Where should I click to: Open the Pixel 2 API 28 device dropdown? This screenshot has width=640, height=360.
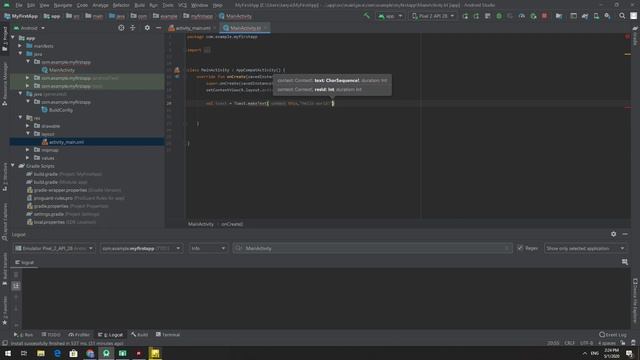433,16
